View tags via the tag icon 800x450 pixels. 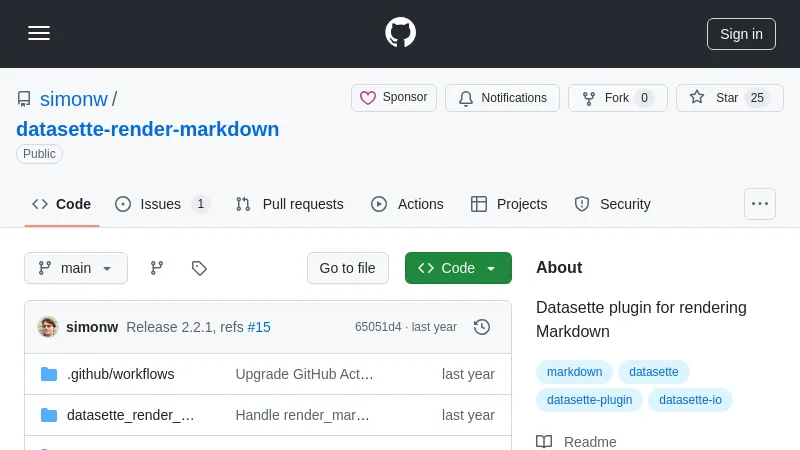click(199, 268)
